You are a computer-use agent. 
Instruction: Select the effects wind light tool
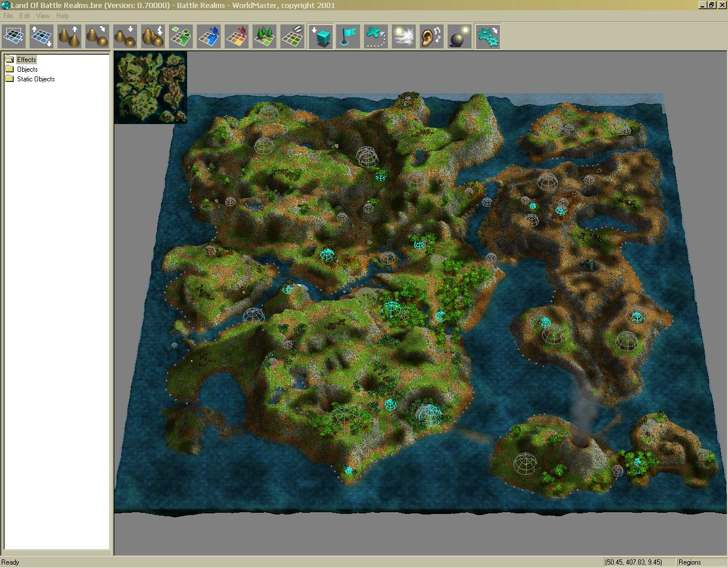point(404,36)
